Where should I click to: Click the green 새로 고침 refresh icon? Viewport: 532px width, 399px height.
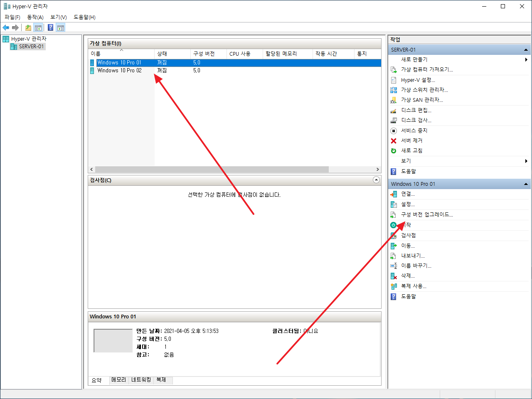(394, 151)
